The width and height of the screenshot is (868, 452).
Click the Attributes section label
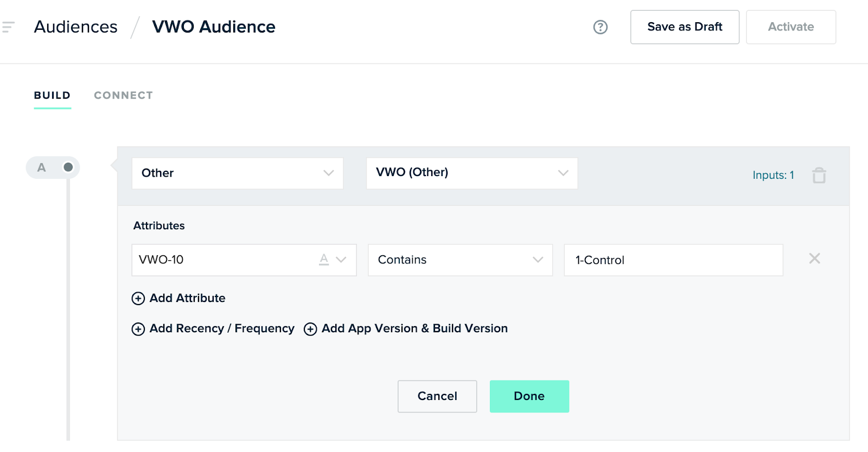point(159,225)
